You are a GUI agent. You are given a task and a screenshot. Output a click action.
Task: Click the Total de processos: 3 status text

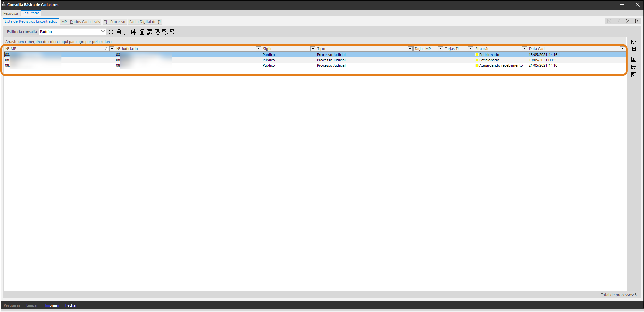tap(618, 295)
